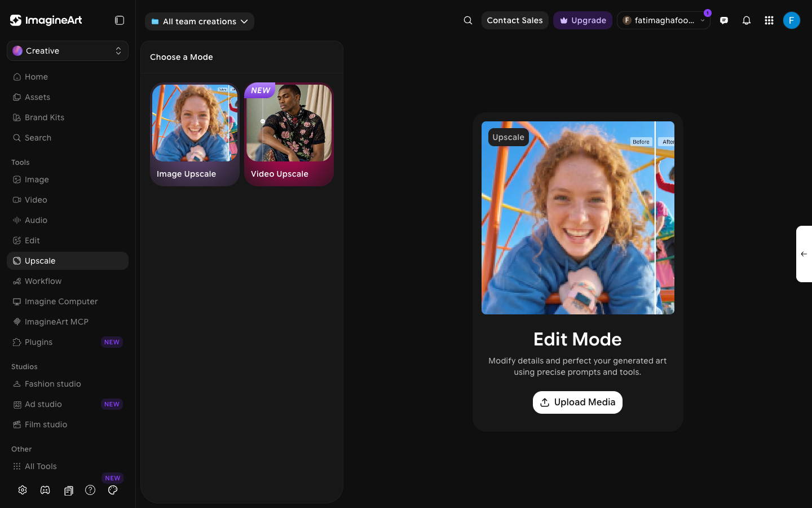Open the help question mark icon
Image resolution: width=812 pixels, height=508 pixels.
coord(90,490)
